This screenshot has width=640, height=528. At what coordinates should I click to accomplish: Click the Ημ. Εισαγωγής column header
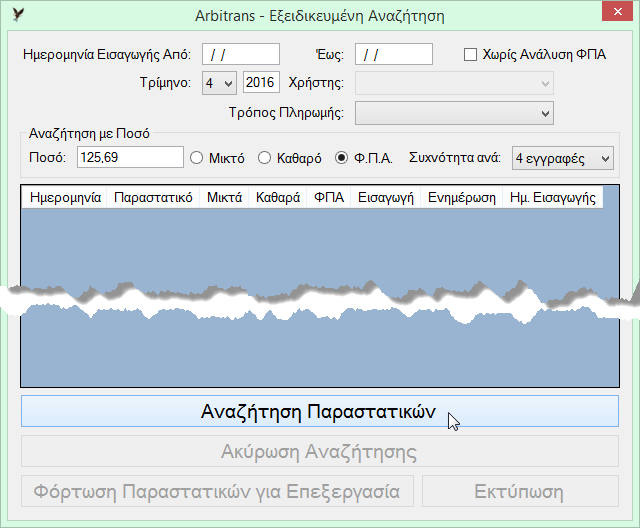click(553, 197)
